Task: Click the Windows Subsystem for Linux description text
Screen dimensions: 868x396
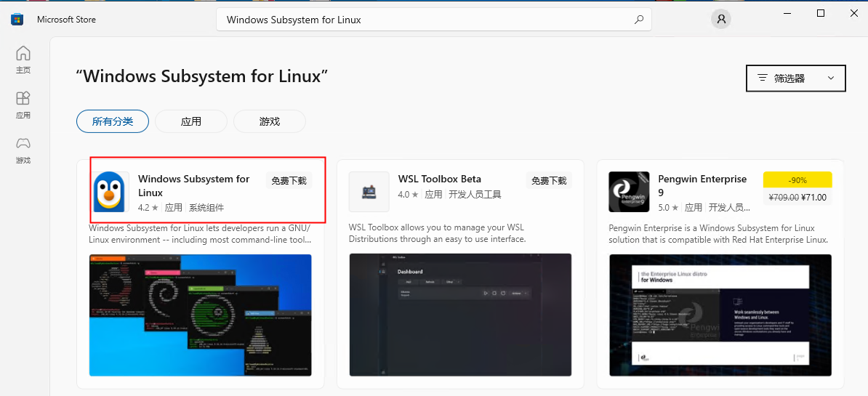Action: coord(200,233)
